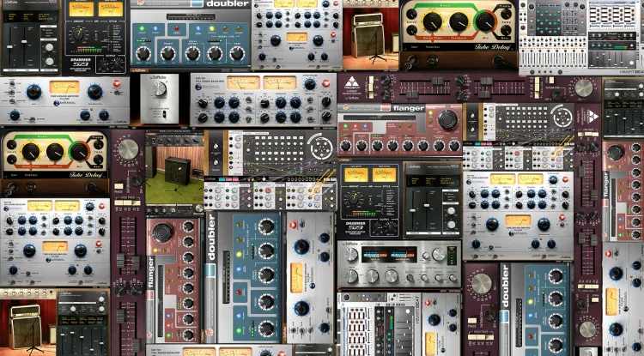Click the VU meter on standalone horizontal TLA-100A
This screenshot has height=356, width=644.
pos(64,86)
